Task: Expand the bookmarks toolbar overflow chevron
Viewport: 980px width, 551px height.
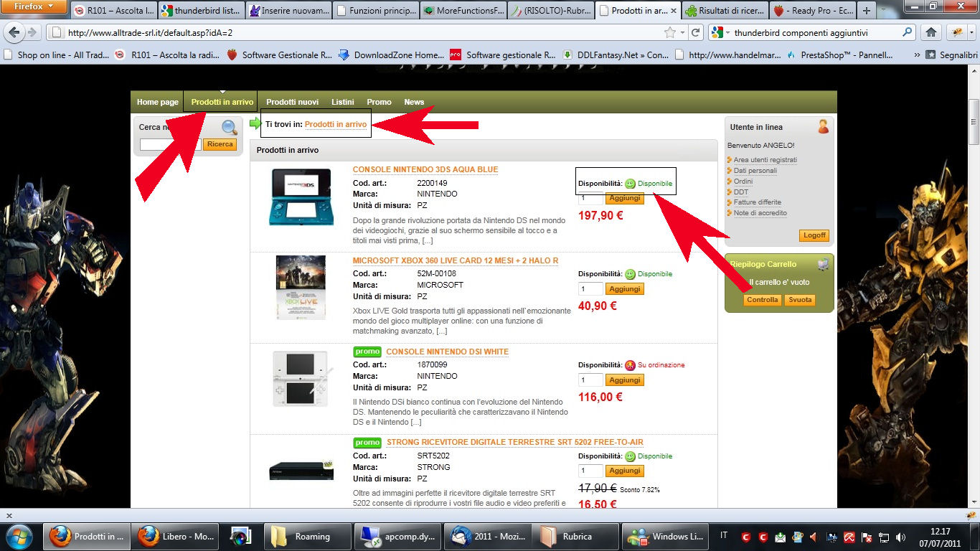Action: click(917, 55)
